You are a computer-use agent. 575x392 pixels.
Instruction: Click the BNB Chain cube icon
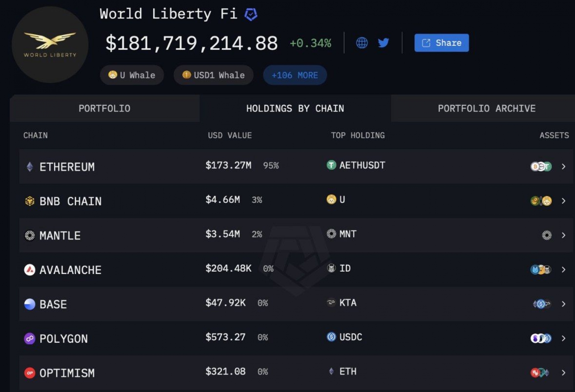tap(30, 201)
